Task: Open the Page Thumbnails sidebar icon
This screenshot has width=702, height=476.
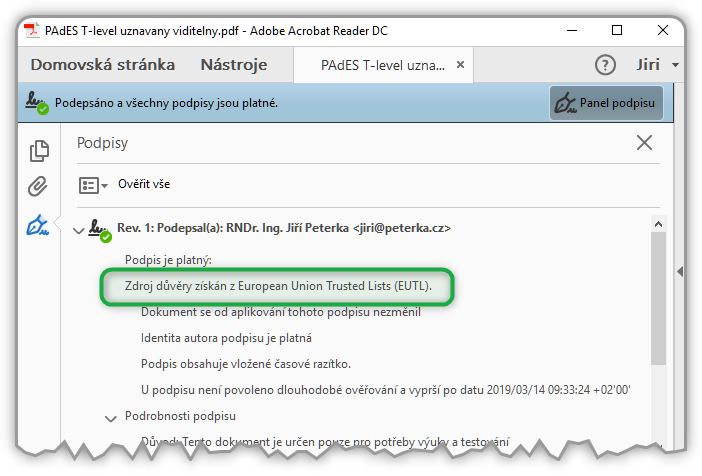Action: 39,151
